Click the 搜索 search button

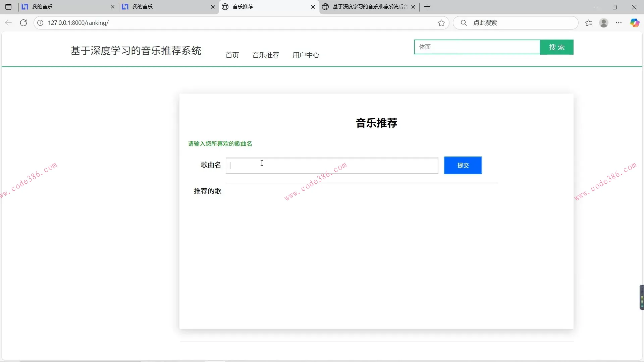point(557,47)
